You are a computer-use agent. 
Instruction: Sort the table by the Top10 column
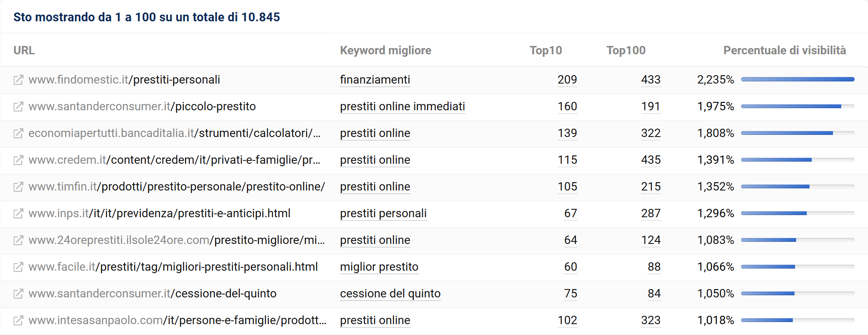[545, 50]
